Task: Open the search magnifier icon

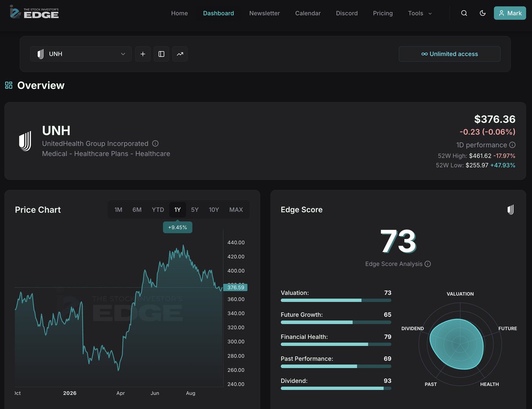Action: tap(464, 13)
